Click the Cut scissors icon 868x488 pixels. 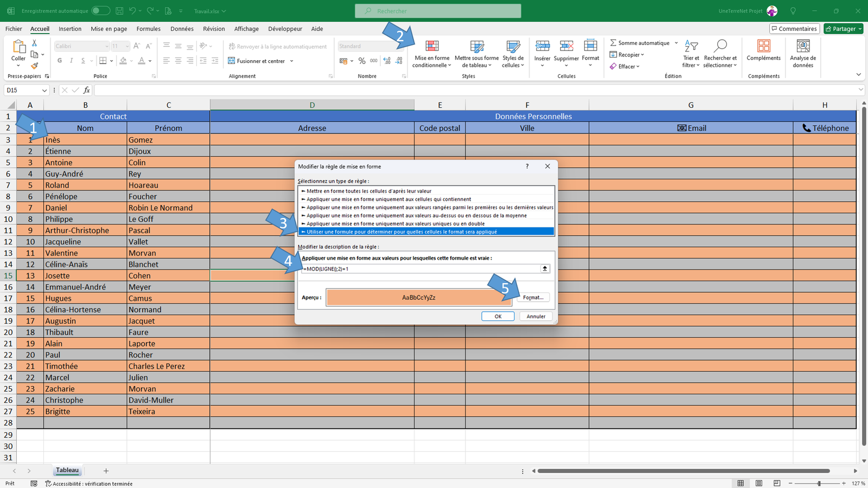tap(34, 43)
